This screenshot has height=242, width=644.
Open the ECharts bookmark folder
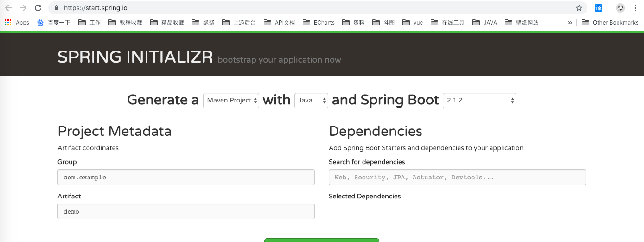coord(319,22)
